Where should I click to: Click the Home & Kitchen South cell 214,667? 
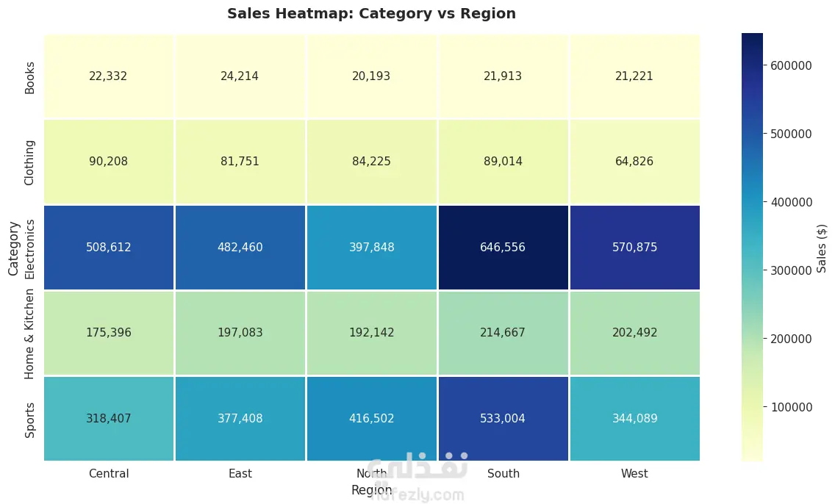pyautogui.click(x=503, y=333)
